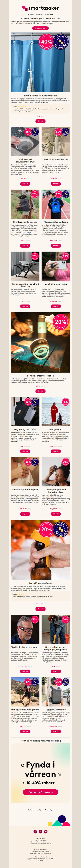Open Presenttips in the top navigation
Image resolution: width=81 pixels, height=868 pixels.
point(49,14)
